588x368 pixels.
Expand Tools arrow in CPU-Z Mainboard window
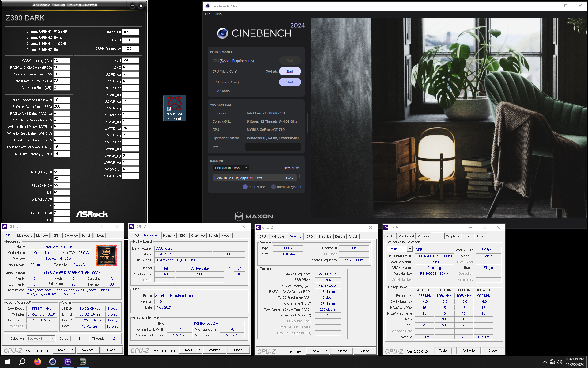(x=199, y=350)
